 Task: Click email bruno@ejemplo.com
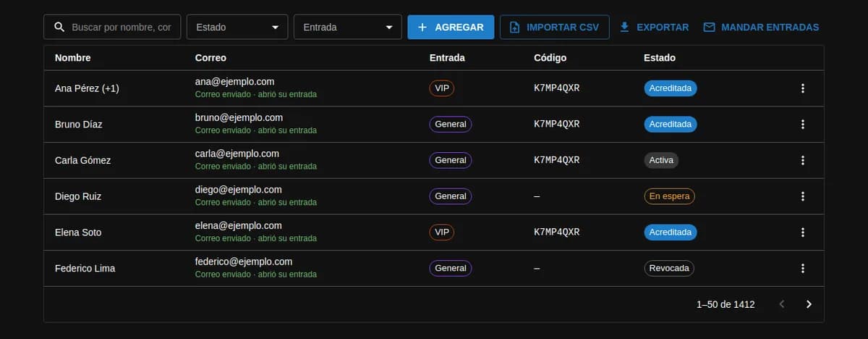click(x=239, y=117)
